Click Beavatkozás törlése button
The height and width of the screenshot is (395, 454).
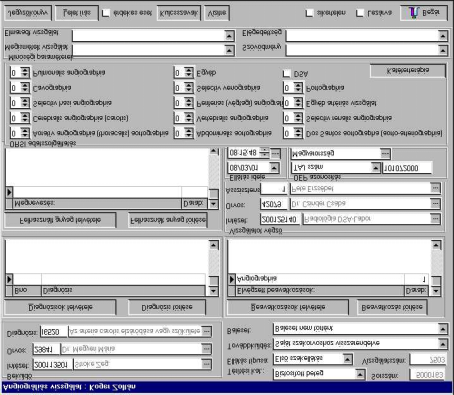click(x=392, y=307)
